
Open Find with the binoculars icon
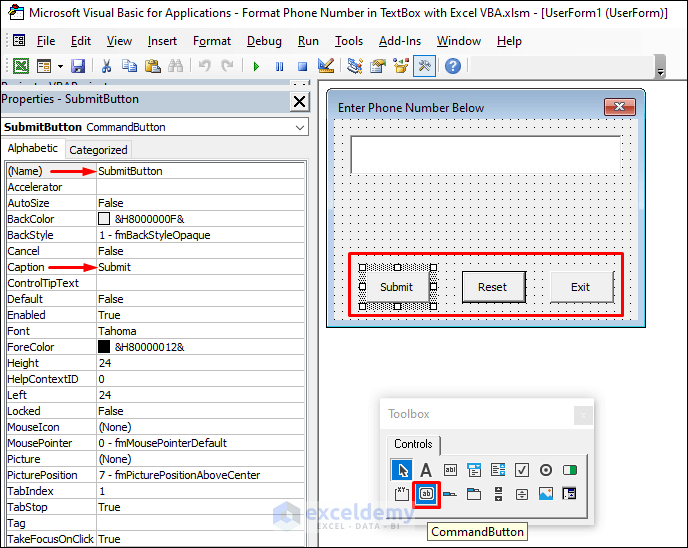tap(176, 66)
